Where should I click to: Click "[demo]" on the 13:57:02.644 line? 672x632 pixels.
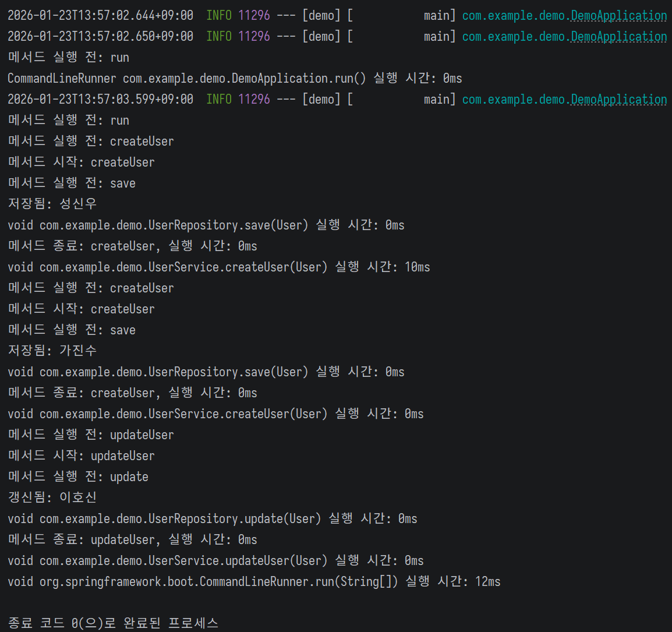click(321, 16)
